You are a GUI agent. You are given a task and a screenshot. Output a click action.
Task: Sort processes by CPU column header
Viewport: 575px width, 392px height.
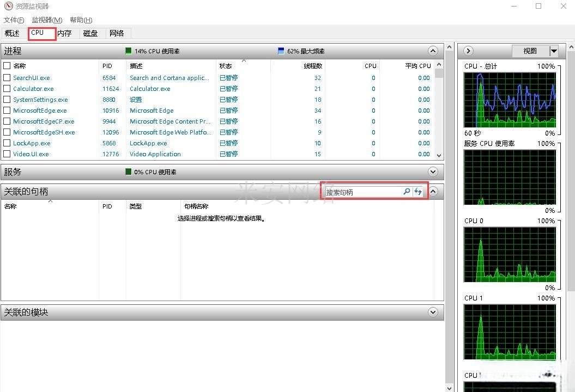[x=371, y=66]
